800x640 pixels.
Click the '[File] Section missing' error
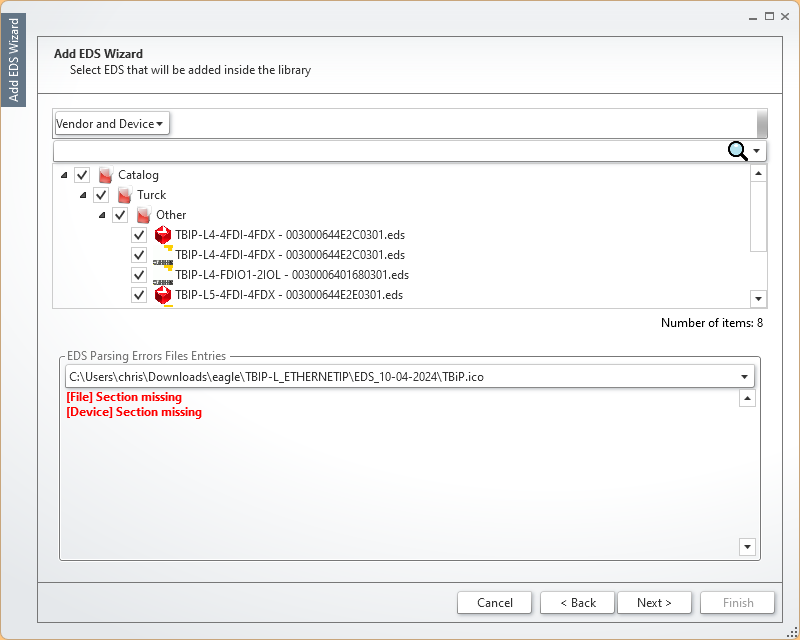[x=124, y=397]
